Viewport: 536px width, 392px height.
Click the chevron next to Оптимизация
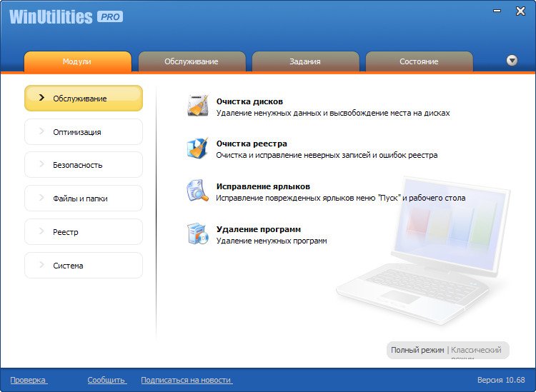[x=41, y=131]
